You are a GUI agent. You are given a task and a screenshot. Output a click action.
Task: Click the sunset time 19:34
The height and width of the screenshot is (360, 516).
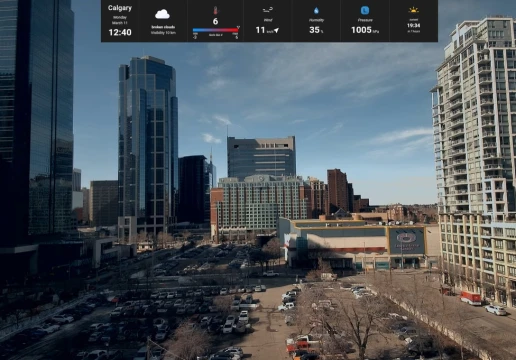tap(413, 25)
